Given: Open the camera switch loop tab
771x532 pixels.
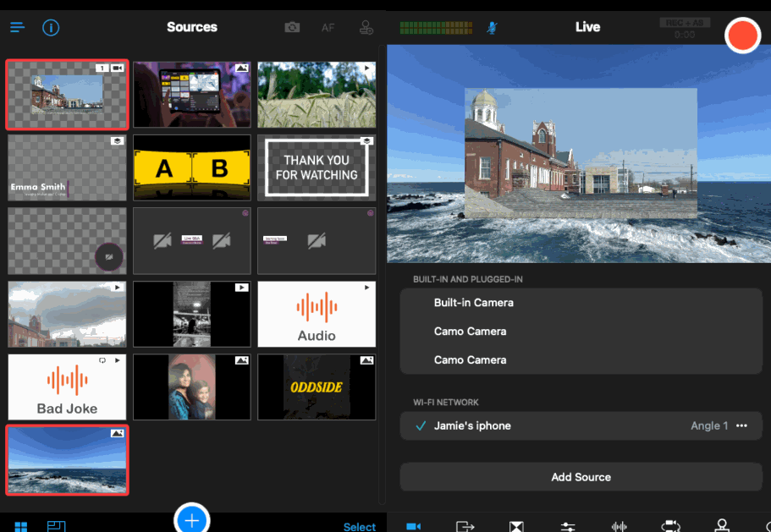Looking at the screenshot, I should (670, 526).
